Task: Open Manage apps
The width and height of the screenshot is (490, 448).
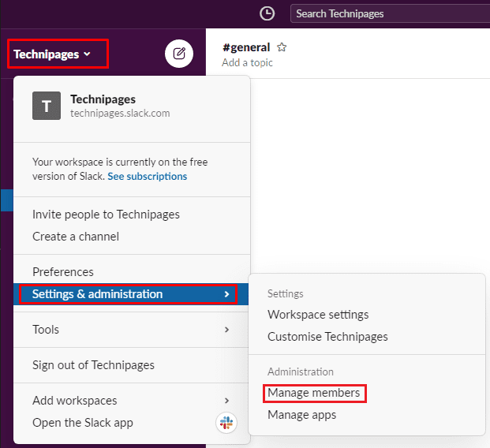Action: pos(302,415)
